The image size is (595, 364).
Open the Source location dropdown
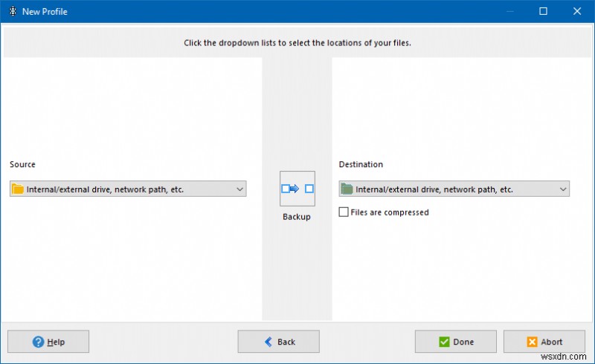click(x=128, y=189)
